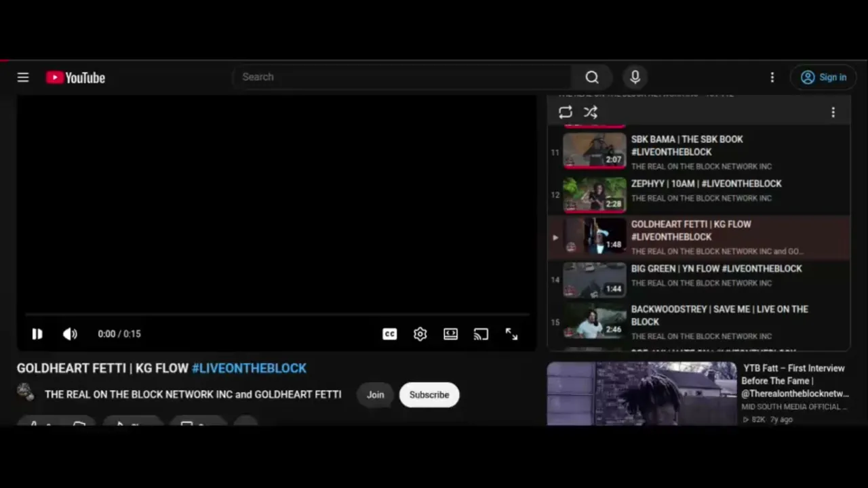Open the playlist three-dot options menu
The width and height of the screenshot is (868, 488).
click(833, 113)
